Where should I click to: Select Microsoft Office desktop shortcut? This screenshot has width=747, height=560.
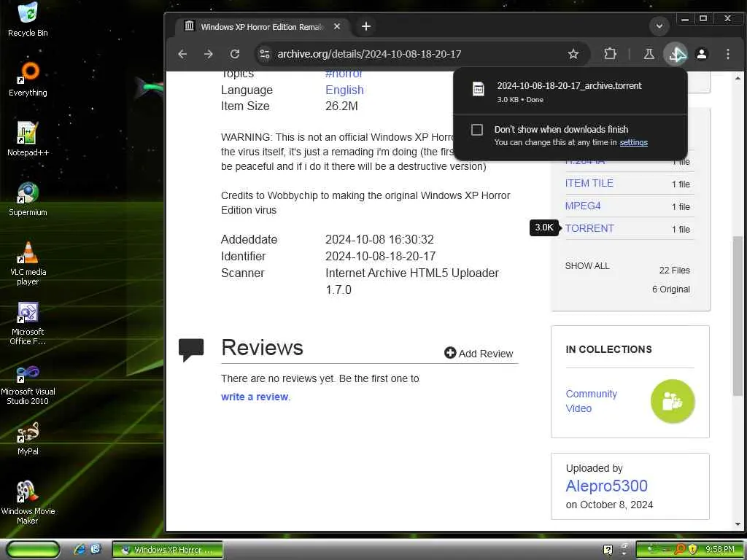pos(28,323)
